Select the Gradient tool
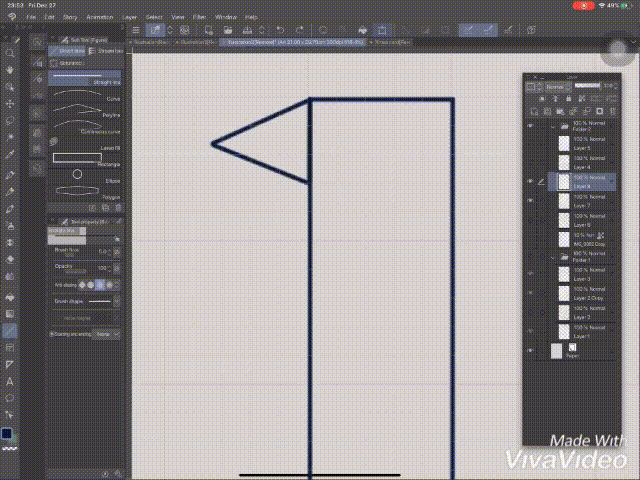The height and width of the screenshot is (480, 640). pos(10,314)
